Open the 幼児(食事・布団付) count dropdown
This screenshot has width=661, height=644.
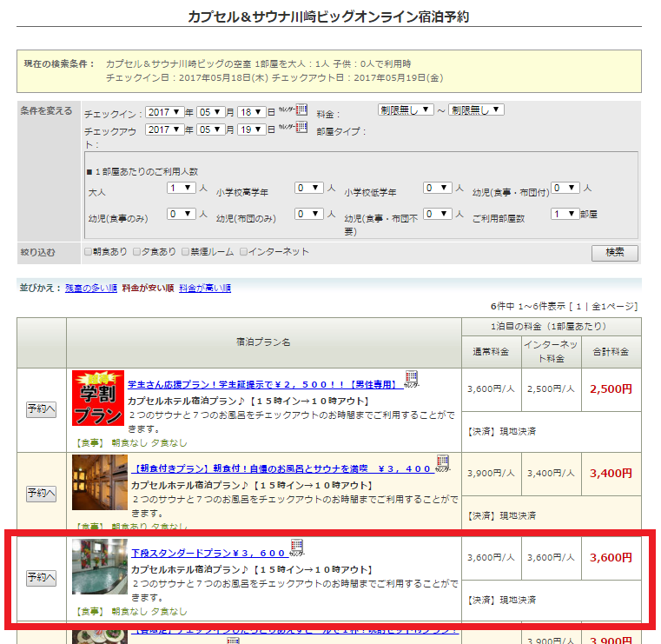click(x=565, y=188)
